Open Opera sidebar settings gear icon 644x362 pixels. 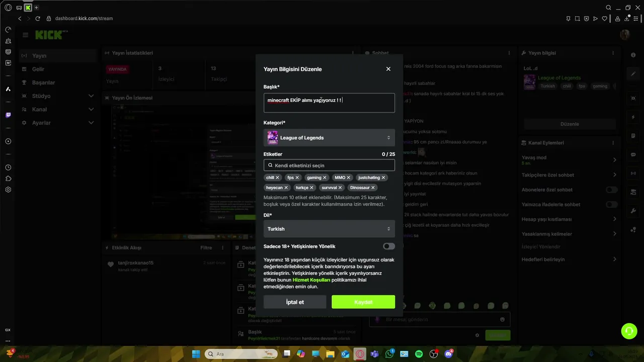(x=8, y=190)
